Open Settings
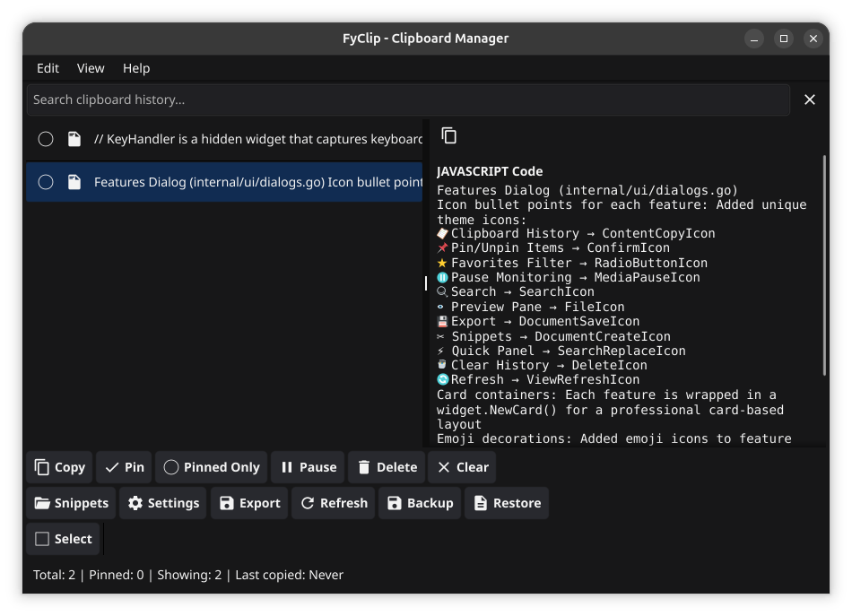Viewport: 852px width, 616px height. click(x=163, y=503)
